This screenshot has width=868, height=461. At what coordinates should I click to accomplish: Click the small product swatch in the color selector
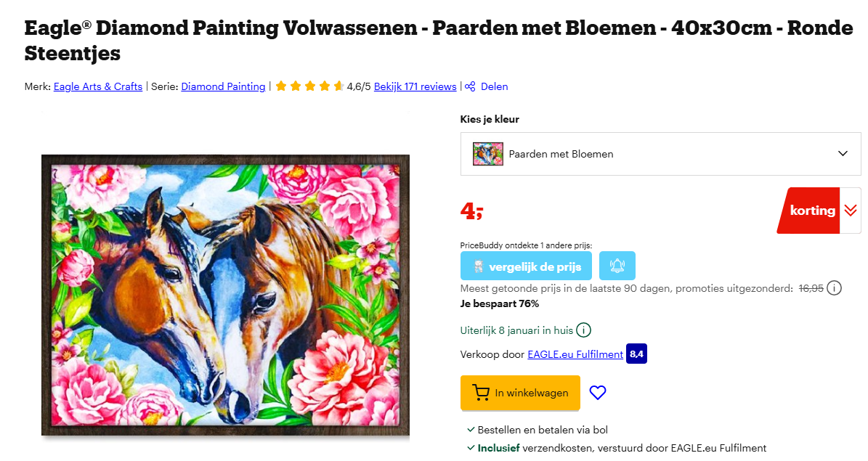tap(487, 153)
